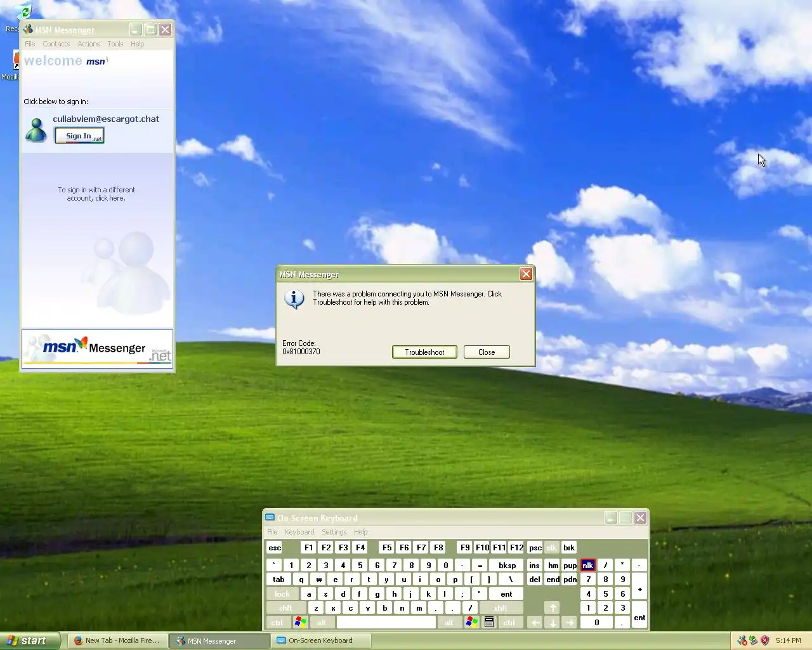
Task: Click the hm home key
Action: tap(553, 565)
